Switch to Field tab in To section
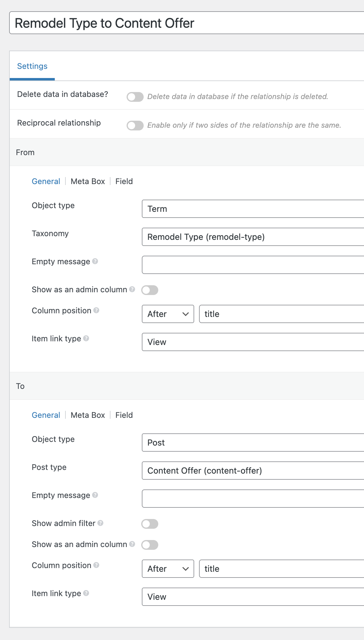Screen dimensions: 364x640 [124, 415]
